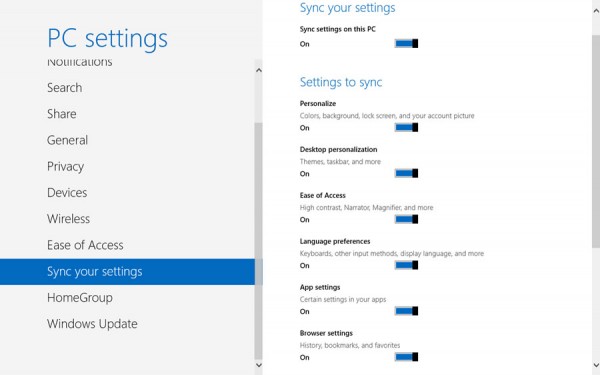Switch off App settings sync toggle
The height and width of the screenshot is (375, 600).
point(406,311)
